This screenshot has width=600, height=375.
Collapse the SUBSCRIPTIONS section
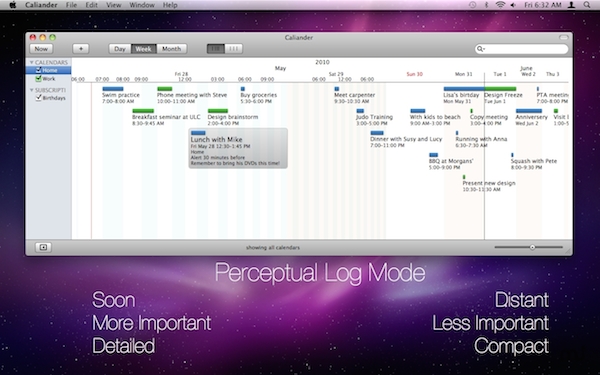(x=31, y=90)
